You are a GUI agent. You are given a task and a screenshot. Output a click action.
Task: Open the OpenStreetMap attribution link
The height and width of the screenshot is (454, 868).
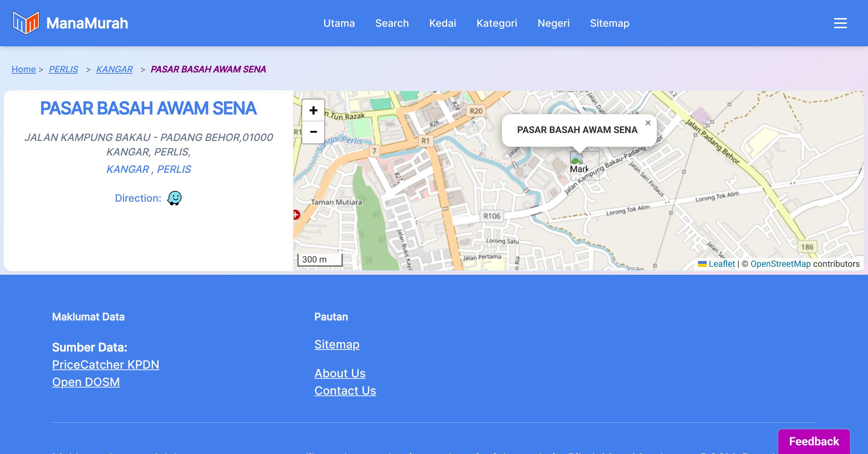(780, 264)
